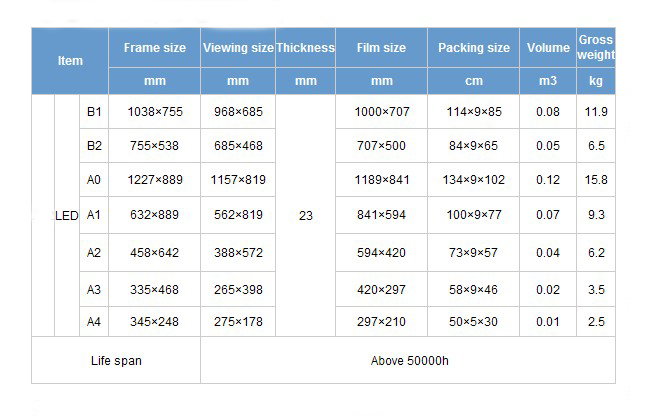Select the Viewing size header cell
Screen dimensions: 649x419
coord(238,48)
